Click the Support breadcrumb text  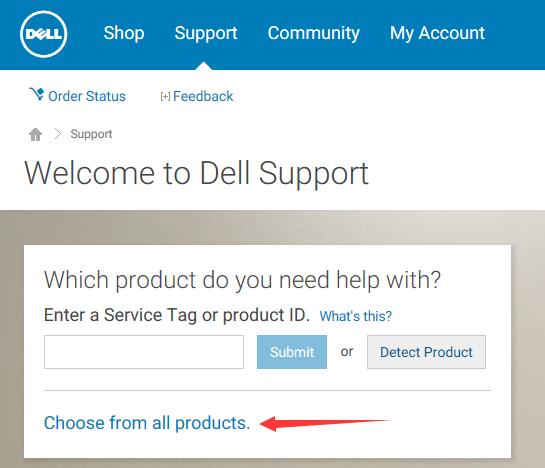[x=91, y=134]
